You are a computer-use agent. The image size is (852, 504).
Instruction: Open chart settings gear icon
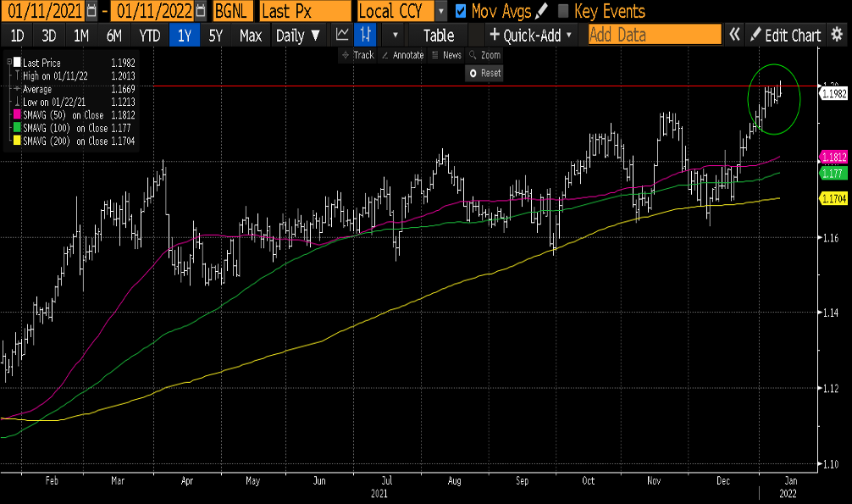tap(837, 35)
